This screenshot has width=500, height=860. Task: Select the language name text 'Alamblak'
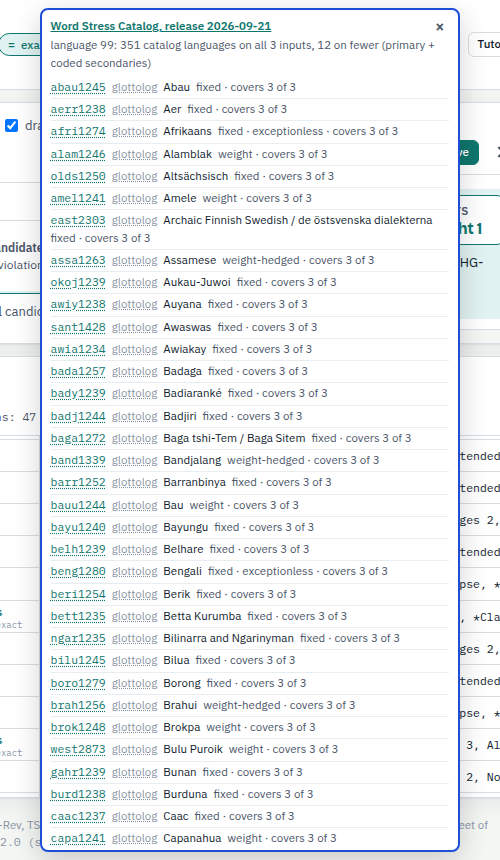click(188, 154)
